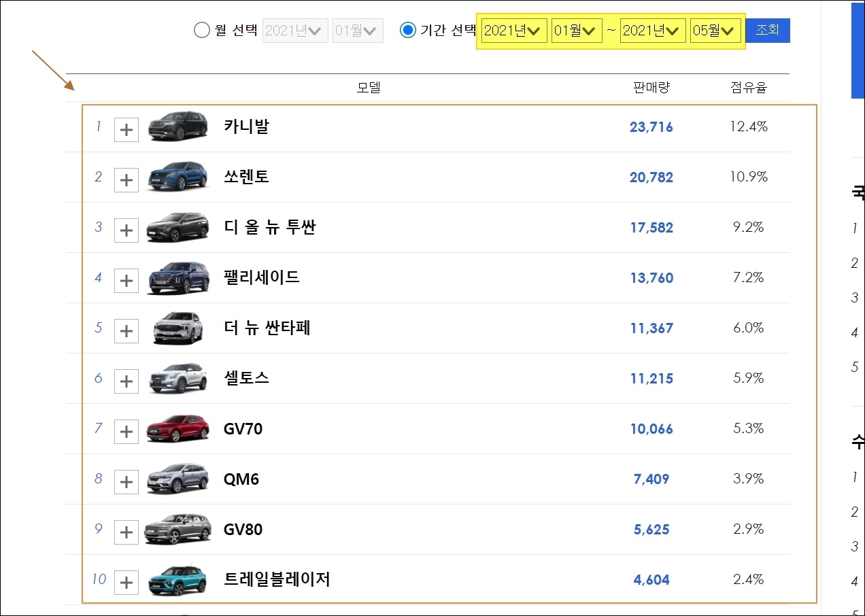Click the 셀토스 car thumbnail
This screenshot has width=865, height=616.
coord(177,378)
